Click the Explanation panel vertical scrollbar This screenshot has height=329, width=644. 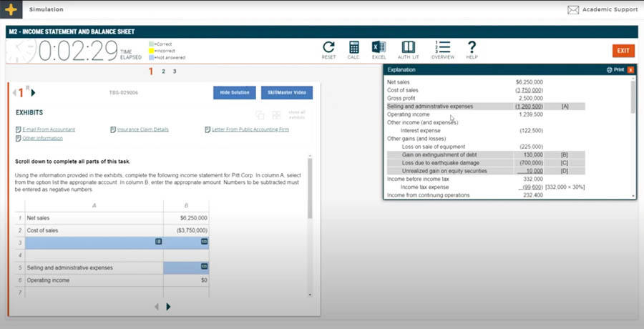point(632,97)
